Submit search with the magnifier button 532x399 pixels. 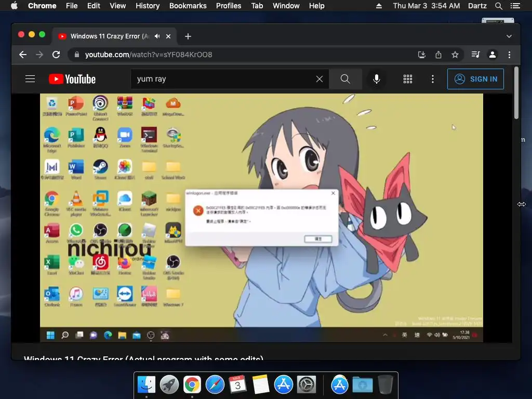345,79
